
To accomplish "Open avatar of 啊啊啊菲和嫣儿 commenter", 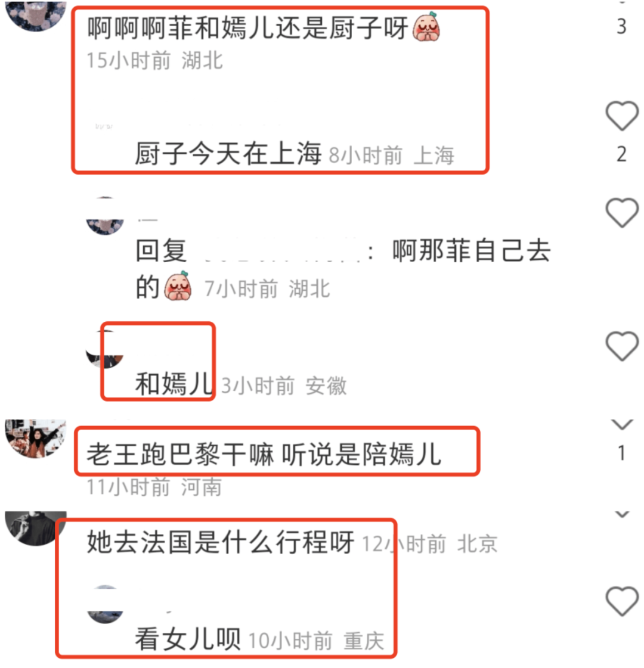I will click(36, 15).
